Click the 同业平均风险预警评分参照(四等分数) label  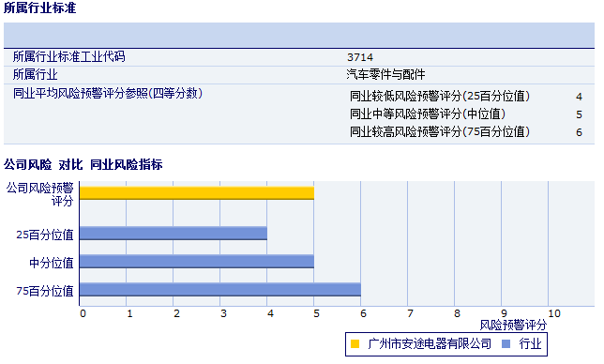[x=108, y=93]
